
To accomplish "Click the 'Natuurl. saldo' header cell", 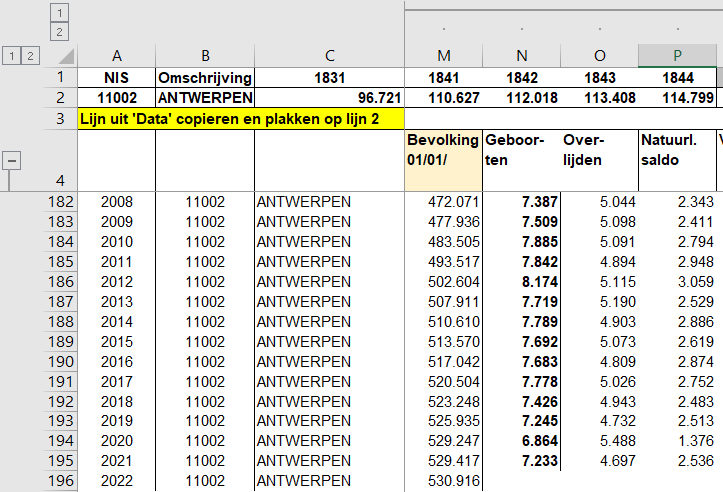I will [x=677, y=160].
